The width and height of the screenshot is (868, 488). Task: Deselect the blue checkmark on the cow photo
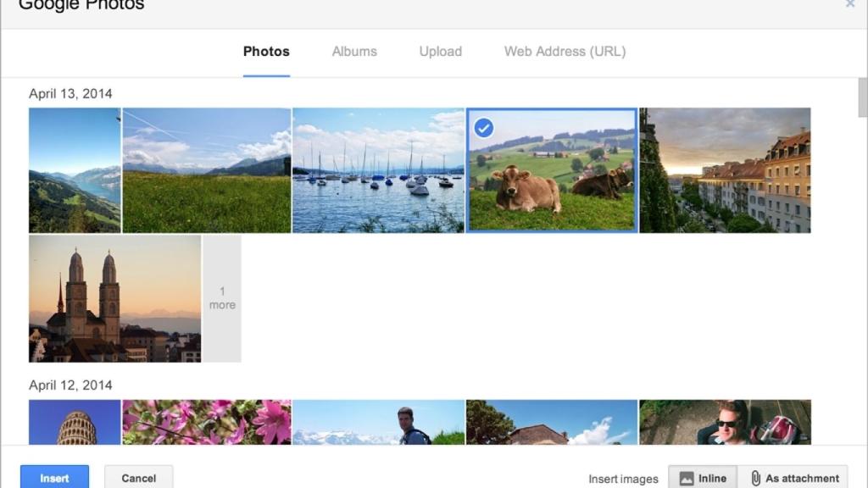tap(485, 127)
